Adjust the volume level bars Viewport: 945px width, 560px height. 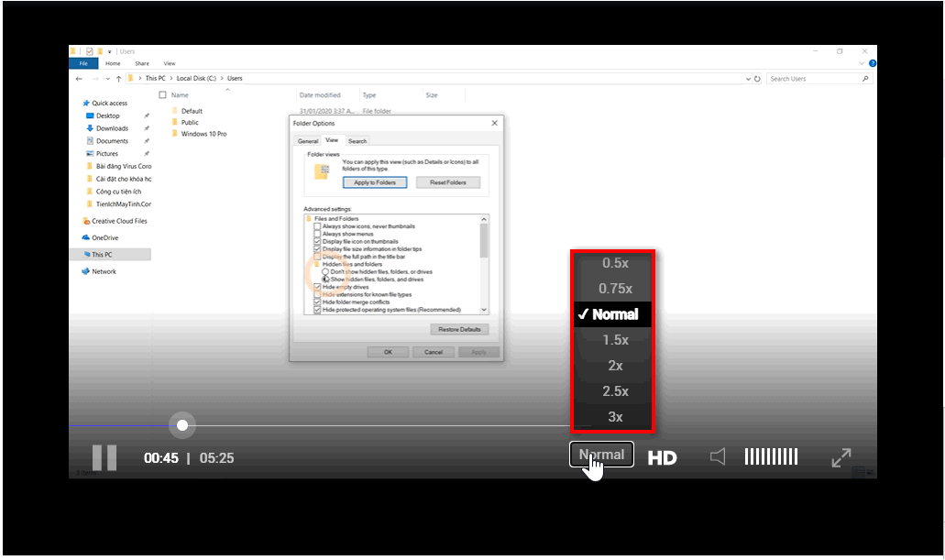coord(772,457)
